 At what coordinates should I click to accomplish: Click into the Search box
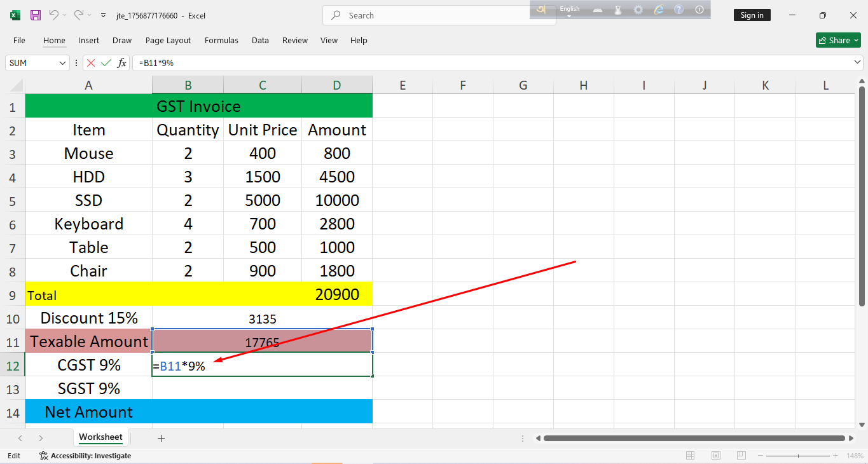pos(439,15)
